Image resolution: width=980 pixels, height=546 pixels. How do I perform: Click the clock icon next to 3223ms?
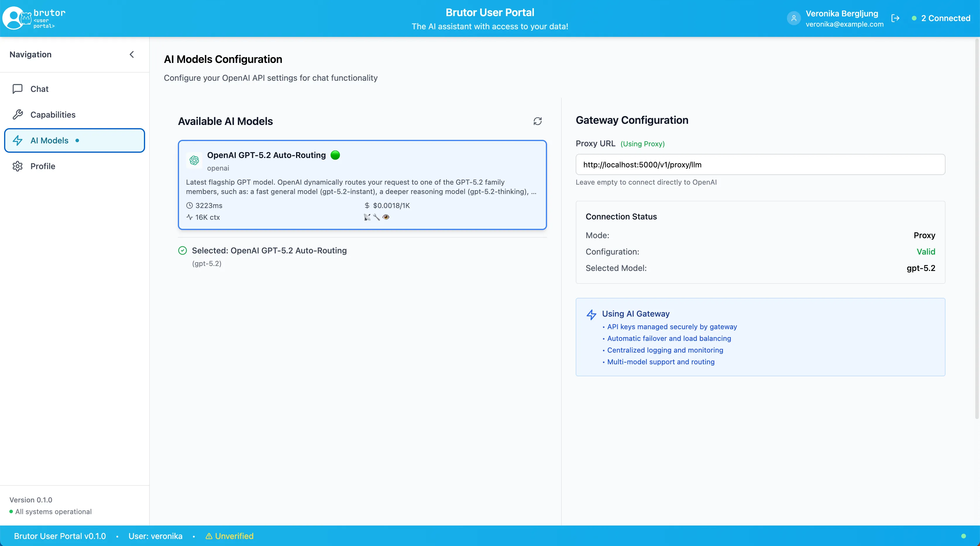(190, 205)
